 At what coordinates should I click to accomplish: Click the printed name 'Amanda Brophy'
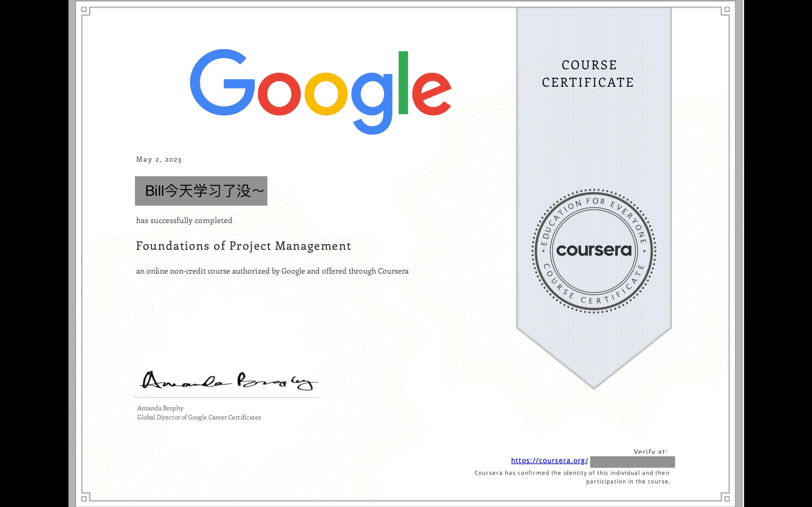pyautogui.click(x=160, y=408)
